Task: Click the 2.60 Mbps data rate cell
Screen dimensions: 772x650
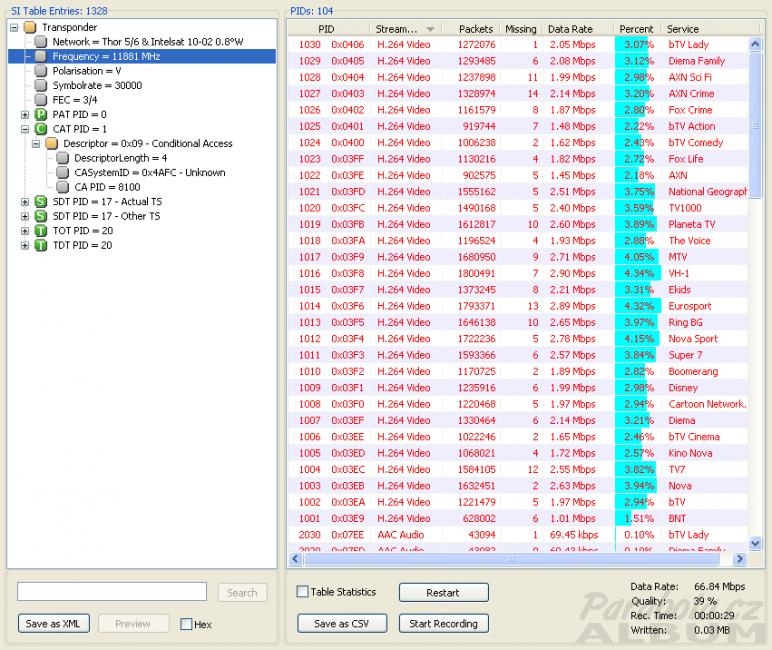Action: click(x=573, y=225)
